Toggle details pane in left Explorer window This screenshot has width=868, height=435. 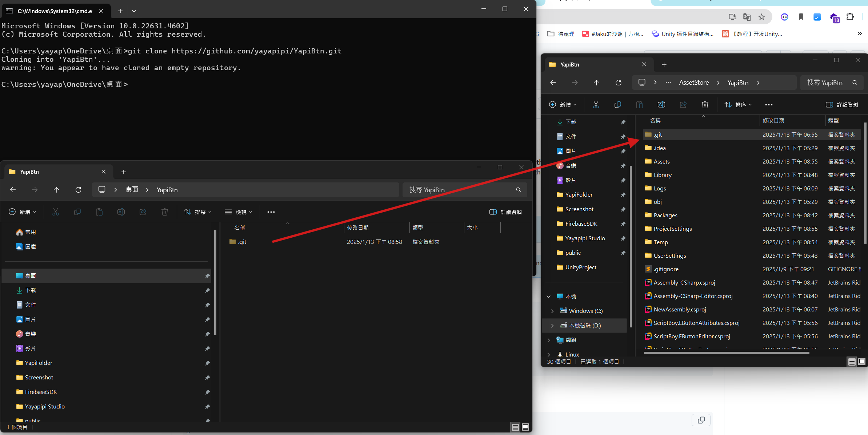pos(506,212)
